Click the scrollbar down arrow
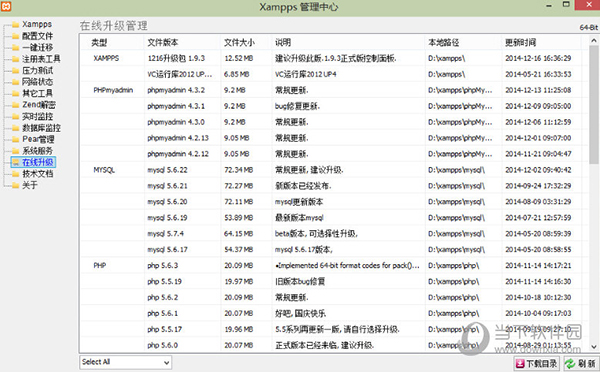 [x=594, y=347]
